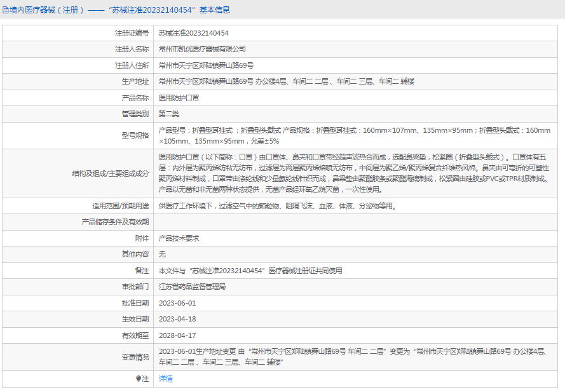The height and width of the screenshot is (392, 565).
Task: Click the 生产地址 label
Action: click(135, 81)
